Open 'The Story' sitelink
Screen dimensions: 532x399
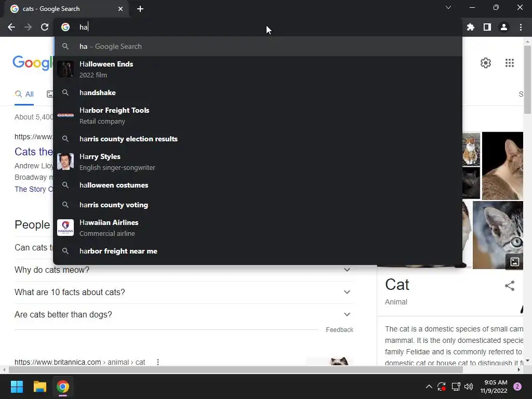34,189
